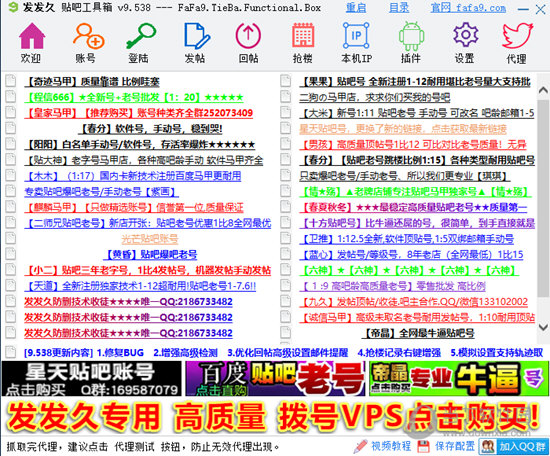The height and width of the screenshot is (456, 550).
Task: Open the 【皇家马甲】推荐购买 link
Action: point(139,113)
